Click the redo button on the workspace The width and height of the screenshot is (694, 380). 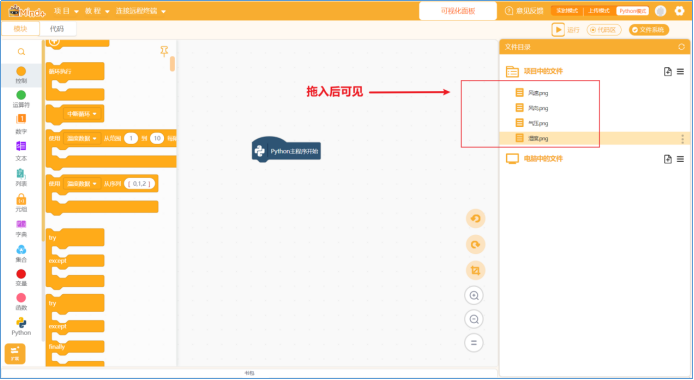[x=475, y=245]
